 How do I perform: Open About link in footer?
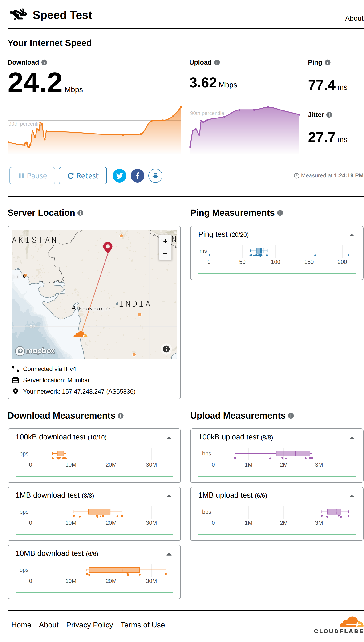pos(49,625)
